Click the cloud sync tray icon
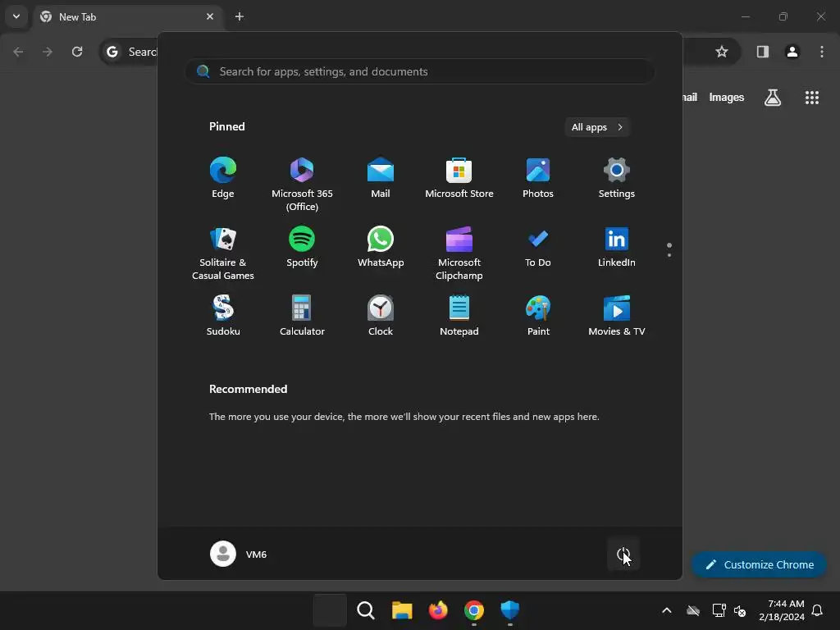Viewport: 840px width, 630px height. 693,610
